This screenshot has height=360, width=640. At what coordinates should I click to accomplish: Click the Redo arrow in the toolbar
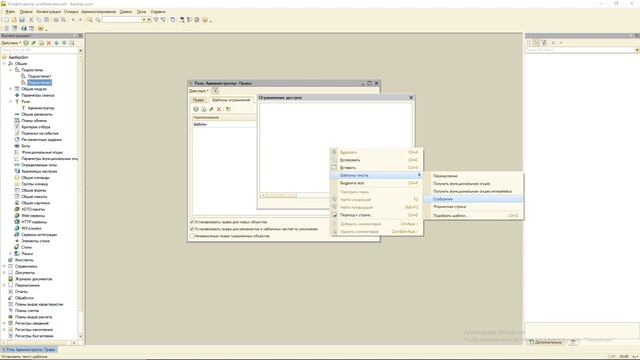click(x=80, y=20)
